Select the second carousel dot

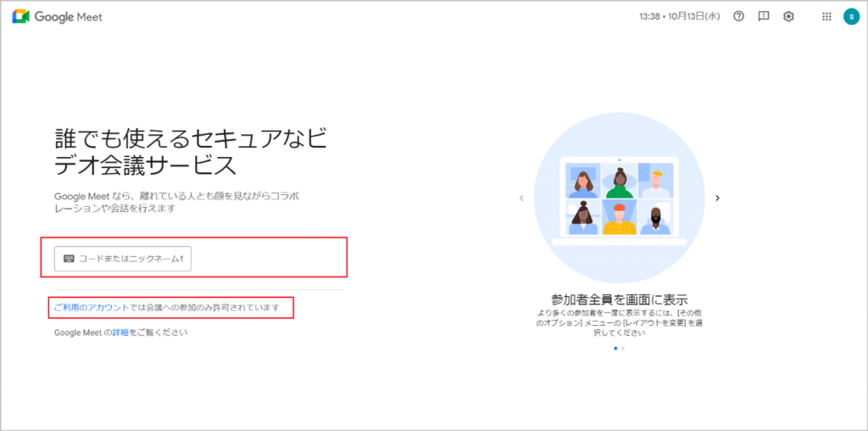coord(623,349)
